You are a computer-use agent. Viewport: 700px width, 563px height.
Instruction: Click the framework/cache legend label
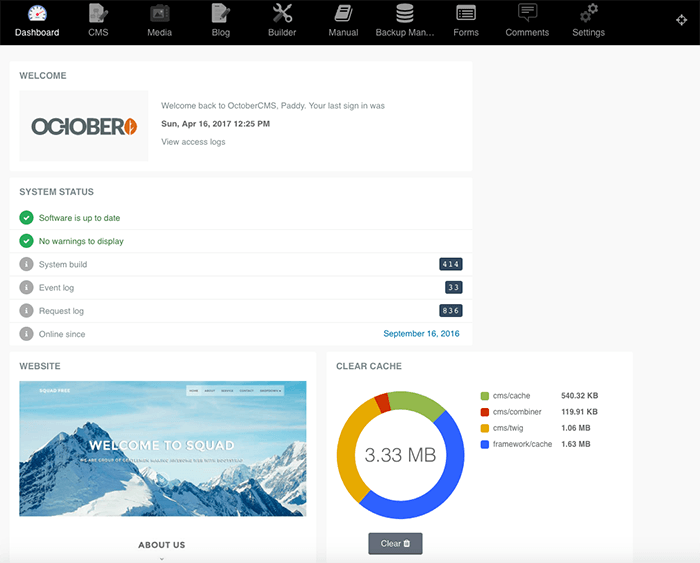[522, 444]
